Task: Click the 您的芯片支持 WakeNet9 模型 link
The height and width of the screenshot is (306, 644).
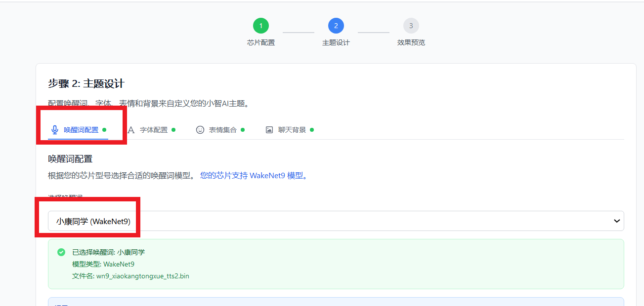Action: [x=253, y=176]
